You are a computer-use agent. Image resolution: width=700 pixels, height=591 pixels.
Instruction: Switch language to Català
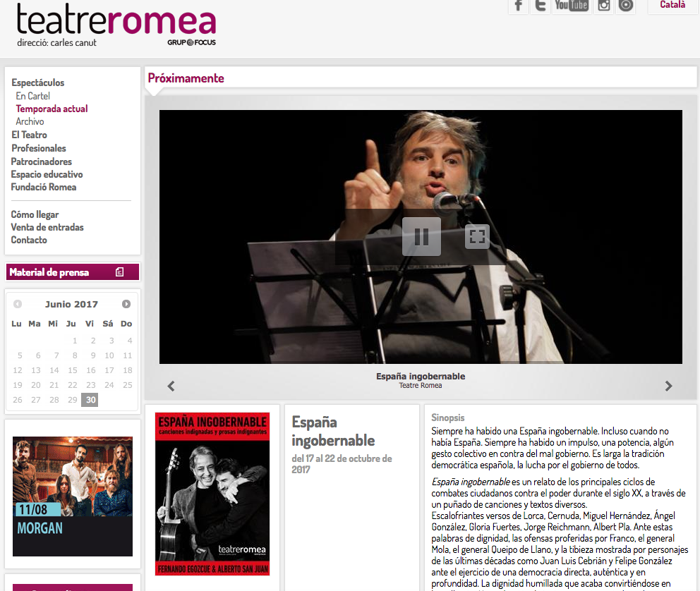672,5
